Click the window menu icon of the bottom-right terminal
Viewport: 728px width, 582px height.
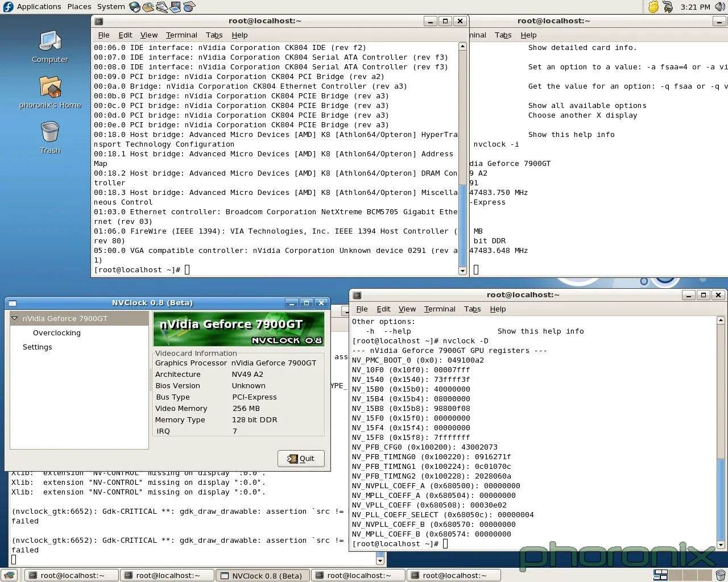point(357,295)
